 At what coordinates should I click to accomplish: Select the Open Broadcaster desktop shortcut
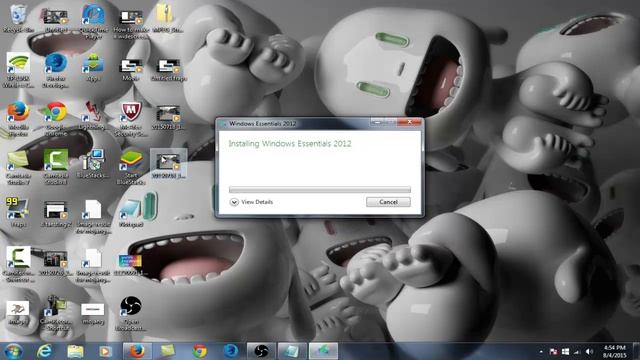pos(131,313)
